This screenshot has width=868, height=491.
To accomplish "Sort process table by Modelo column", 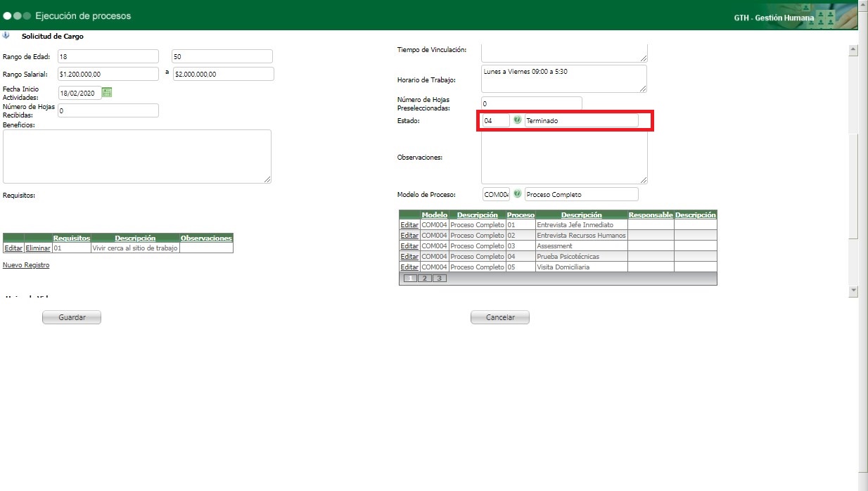I will tap(435, 215).
